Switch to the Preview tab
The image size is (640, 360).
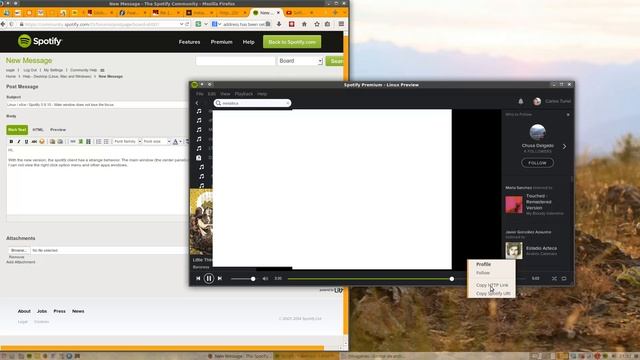(58, 129)
